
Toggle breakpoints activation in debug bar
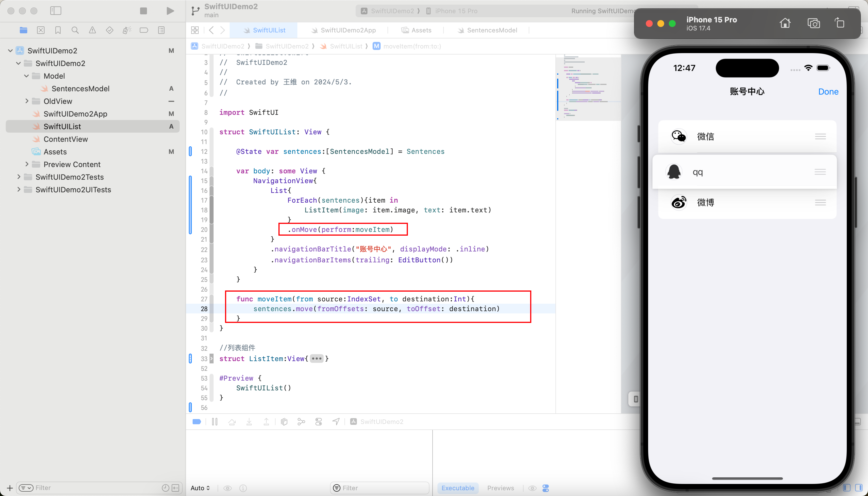(x=197, y=422)
